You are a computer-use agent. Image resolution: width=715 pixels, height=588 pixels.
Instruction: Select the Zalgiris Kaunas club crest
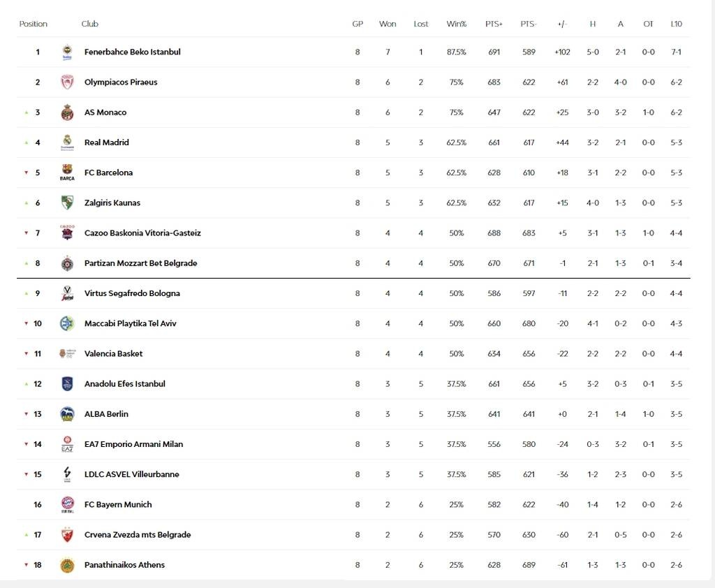(67, 203)
